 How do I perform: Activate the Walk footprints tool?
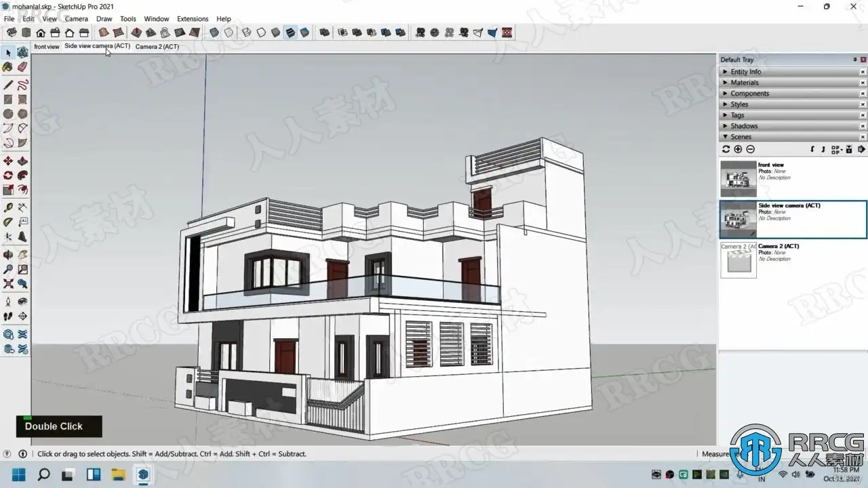pos(8,316)
